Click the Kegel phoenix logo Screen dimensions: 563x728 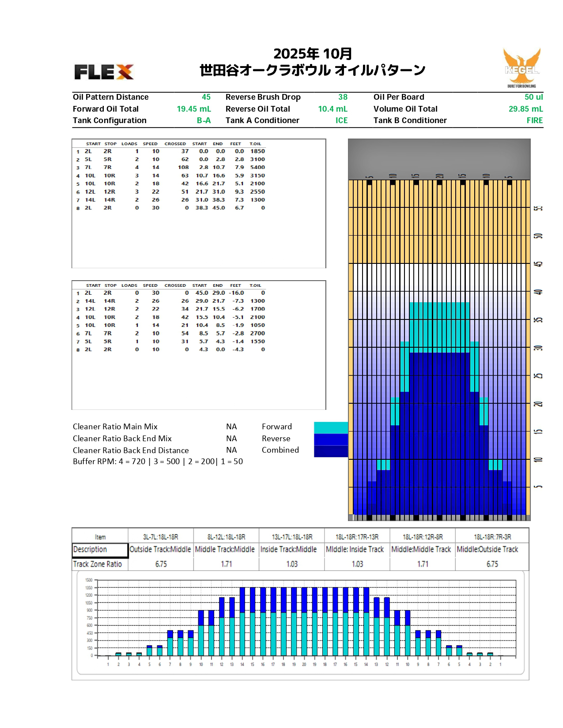521,68
